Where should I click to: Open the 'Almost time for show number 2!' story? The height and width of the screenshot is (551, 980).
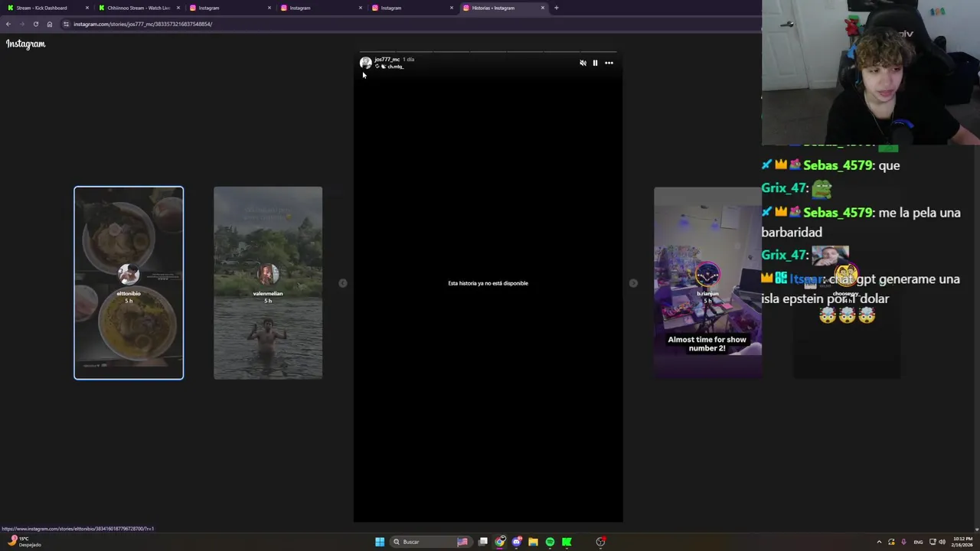(x=707, y=282)
